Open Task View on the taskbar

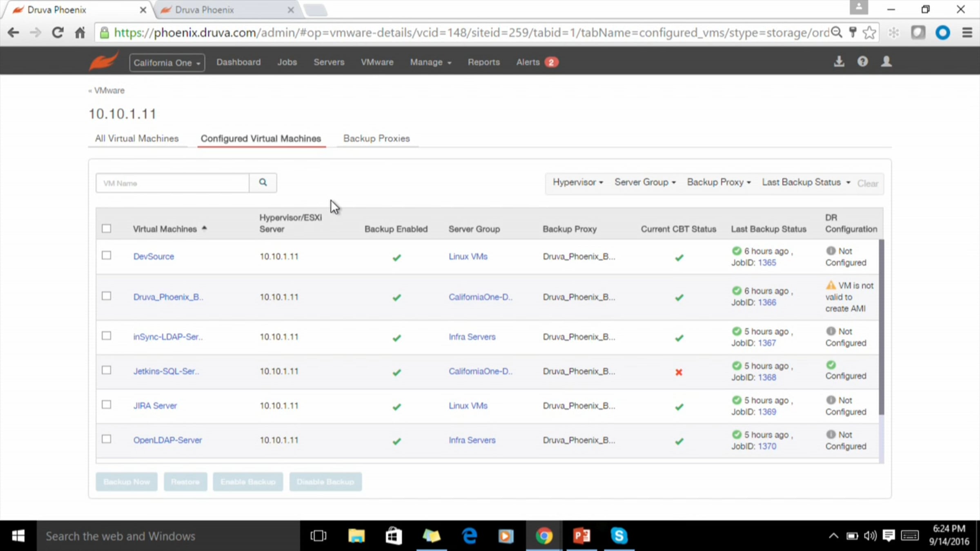point(318,536)
